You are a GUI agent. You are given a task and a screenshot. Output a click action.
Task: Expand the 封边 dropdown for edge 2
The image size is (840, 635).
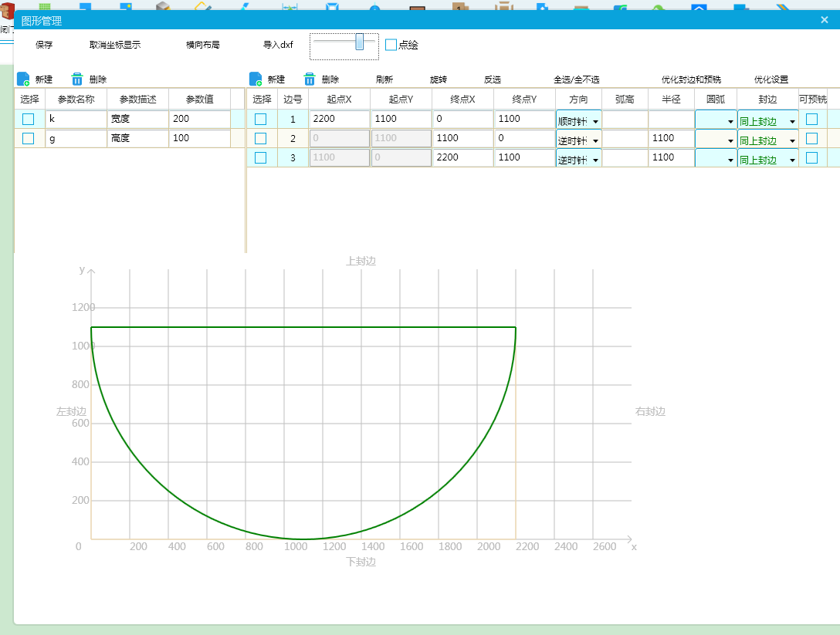click(767, 140)
